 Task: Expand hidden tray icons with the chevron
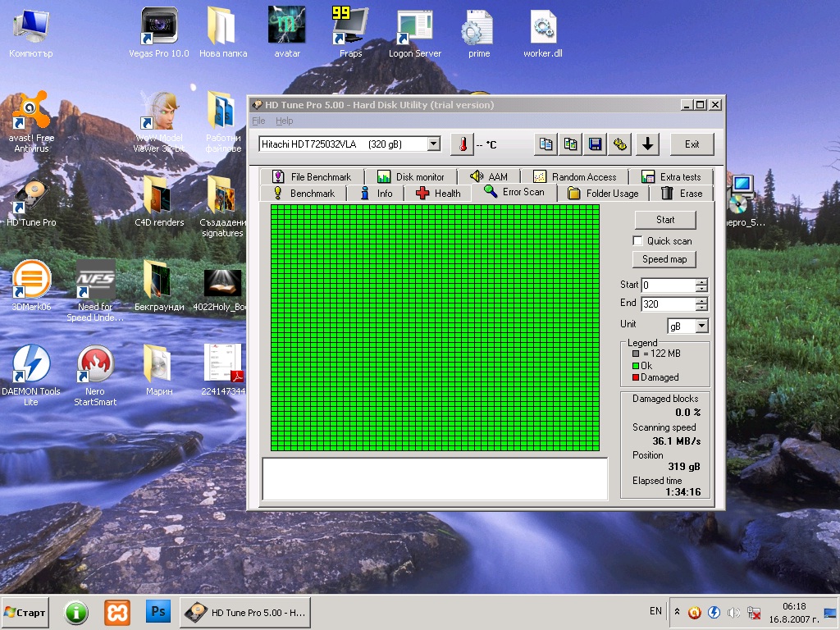[x=677, y=612]
